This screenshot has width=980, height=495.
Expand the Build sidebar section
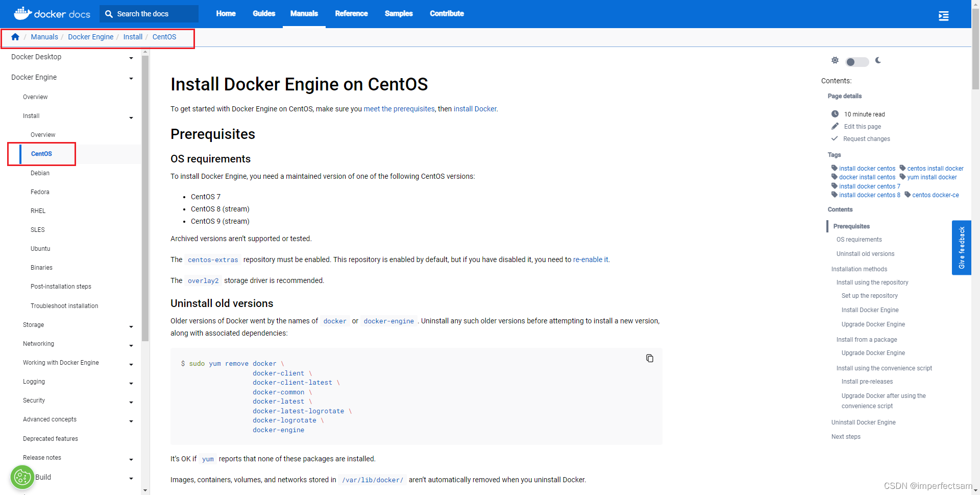pos(131,479)
